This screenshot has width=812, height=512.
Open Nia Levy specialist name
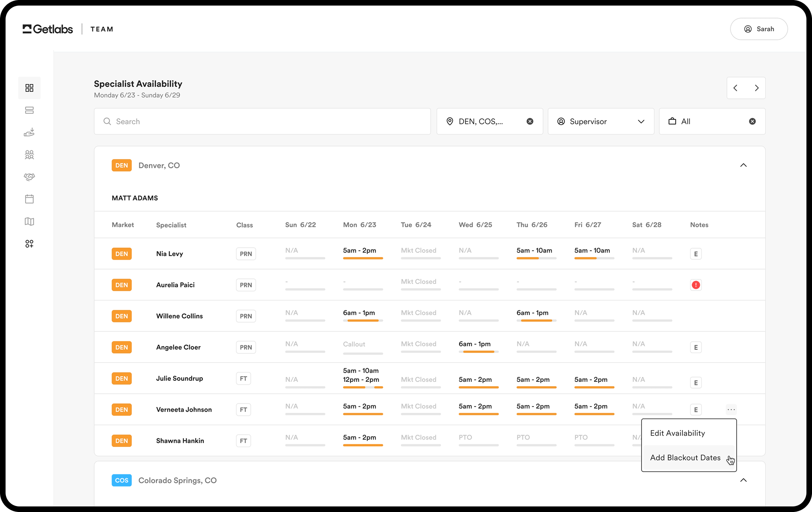[x=170, y=254]
